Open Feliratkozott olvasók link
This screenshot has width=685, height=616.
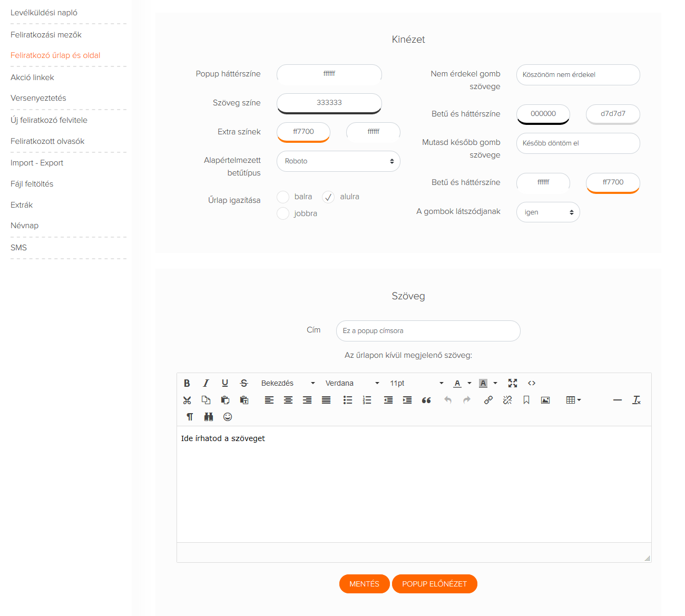click(47, 141)
